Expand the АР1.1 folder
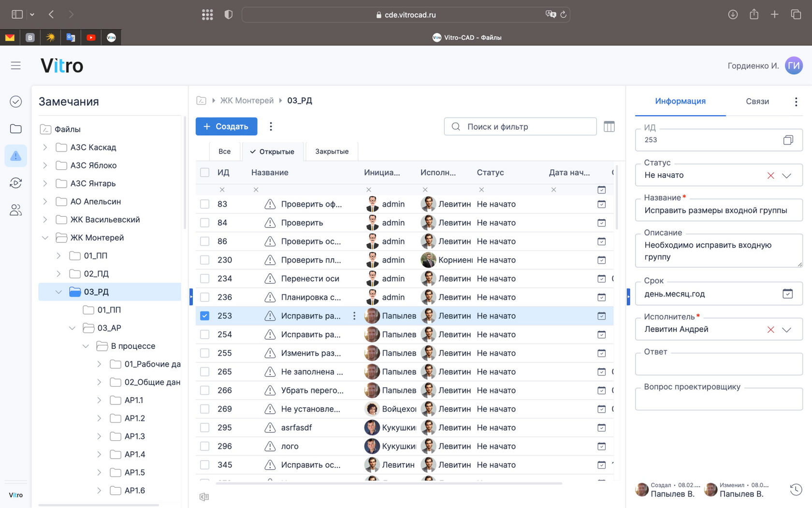This screenshot has width=812, height=508. (99, 400)
